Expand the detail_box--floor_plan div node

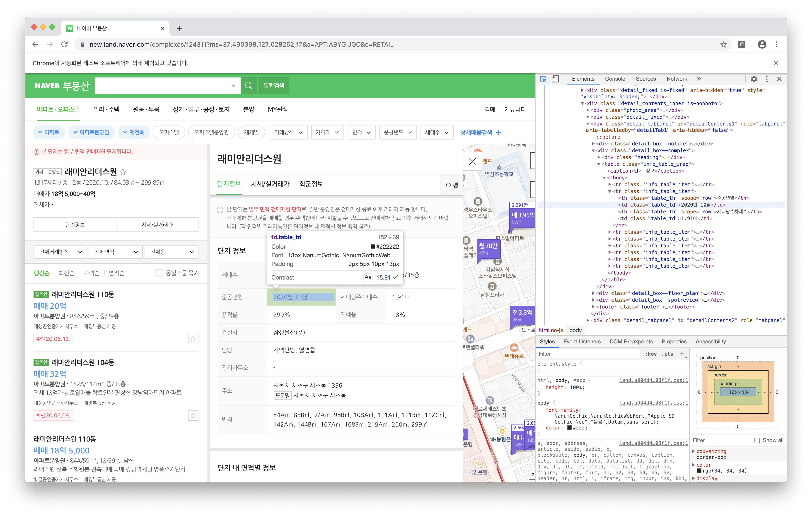[593, 293]
